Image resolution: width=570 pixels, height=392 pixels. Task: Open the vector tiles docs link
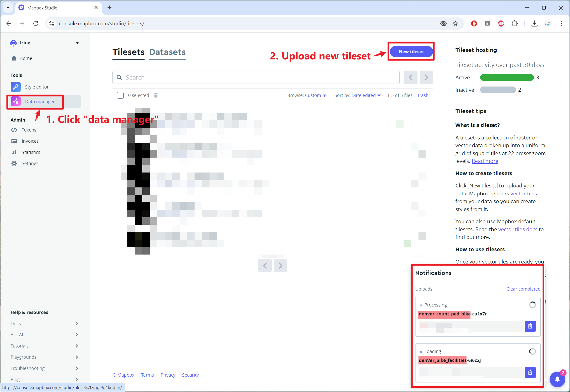[518, 229]
